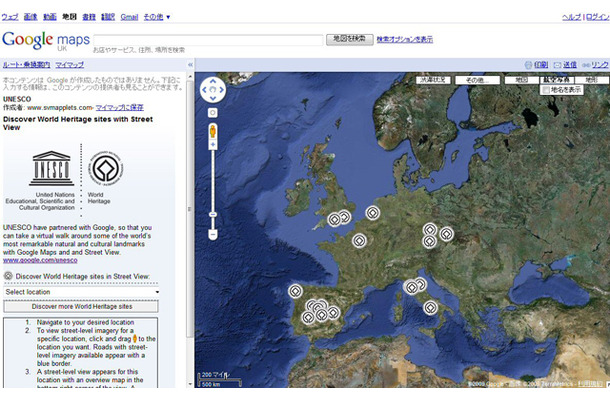Open Gmail from the top navigation

129,17
